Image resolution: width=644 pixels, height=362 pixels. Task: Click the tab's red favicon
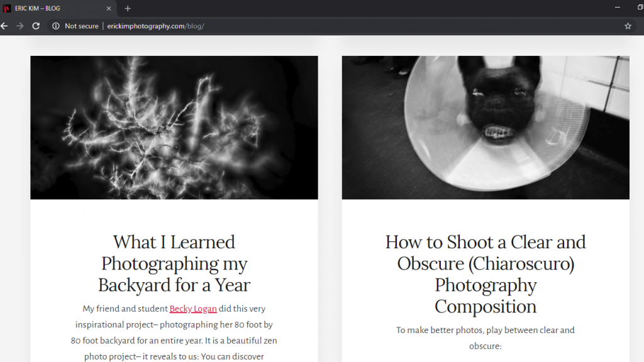6,8
